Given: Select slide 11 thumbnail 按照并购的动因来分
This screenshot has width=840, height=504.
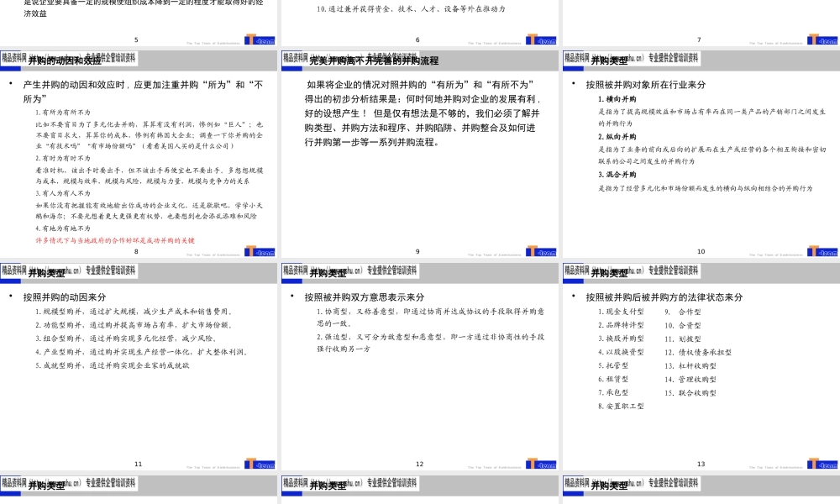Looking at the screenshot, I should [x=139, y=366].
